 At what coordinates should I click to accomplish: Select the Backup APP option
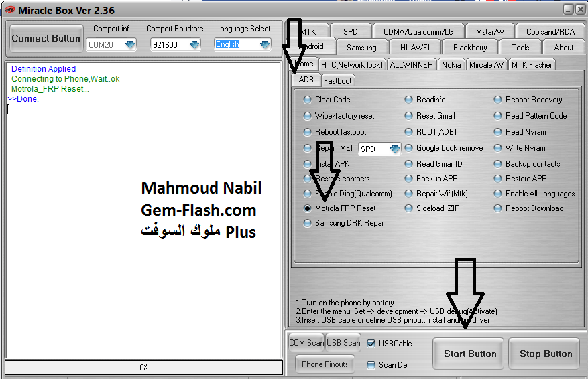(x=408, y=179)
